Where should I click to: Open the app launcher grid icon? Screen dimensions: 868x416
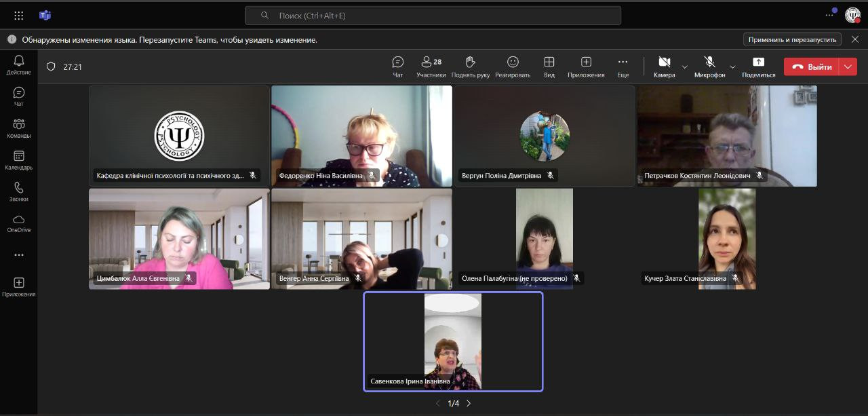coord(18,15)
